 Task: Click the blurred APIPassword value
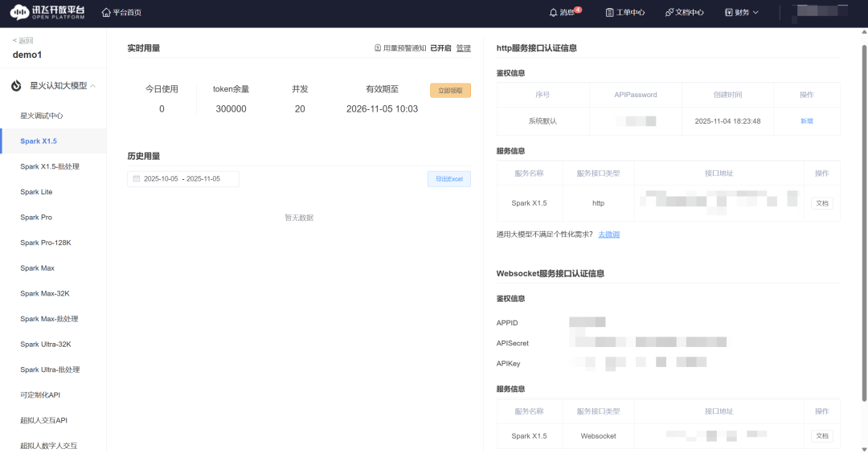[x=636, y=121]
